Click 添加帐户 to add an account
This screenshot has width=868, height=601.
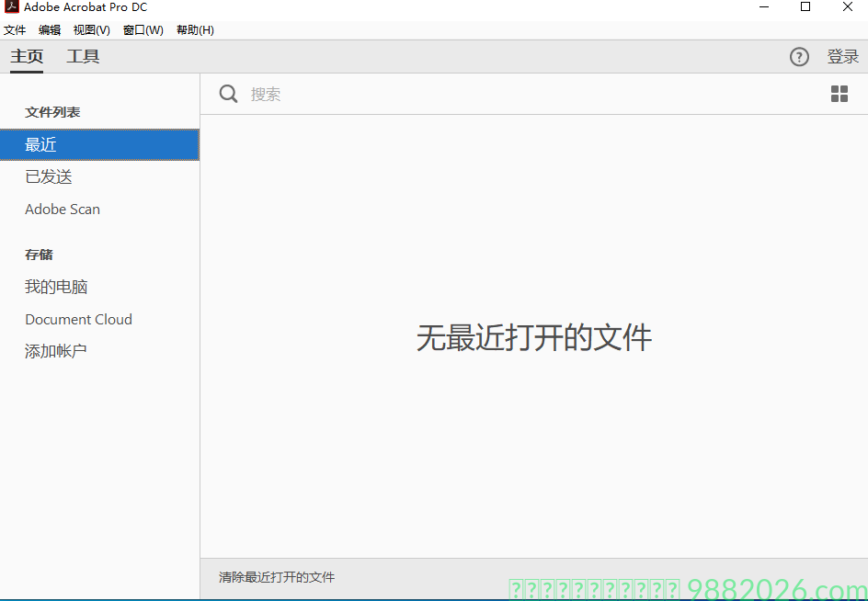click(x=56, y=350)
